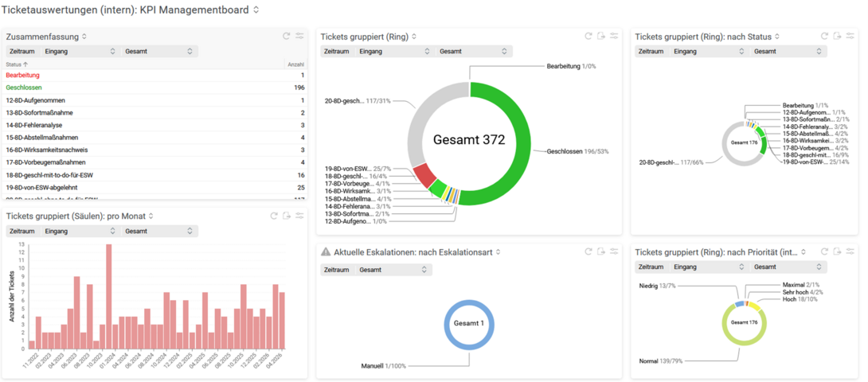Click the Anzahl column header
868x382 pixels.
point(295,64)
